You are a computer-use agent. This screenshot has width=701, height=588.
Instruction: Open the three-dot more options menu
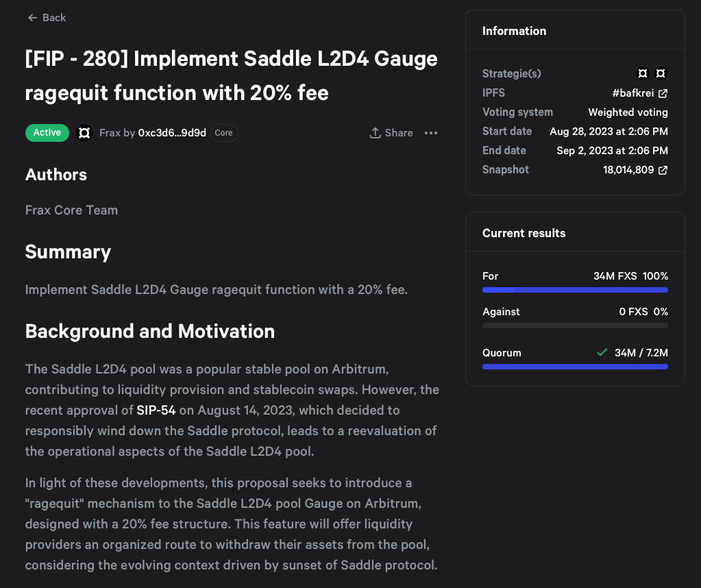431,133
